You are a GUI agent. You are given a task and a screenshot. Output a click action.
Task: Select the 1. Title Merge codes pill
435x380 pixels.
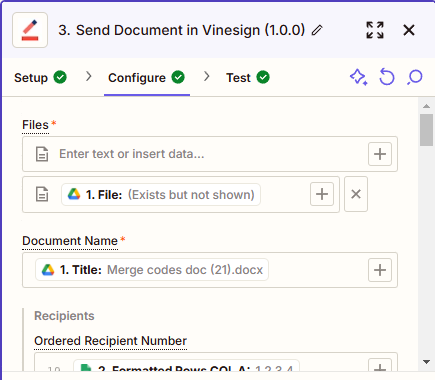pyautogui.click(x=152, y=270)
